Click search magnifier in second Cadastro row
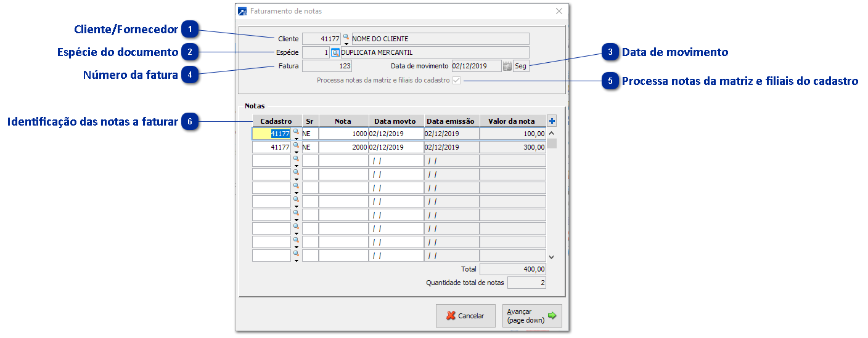The image size is (868, 338). pyautogui.click(x=296, y=145)
